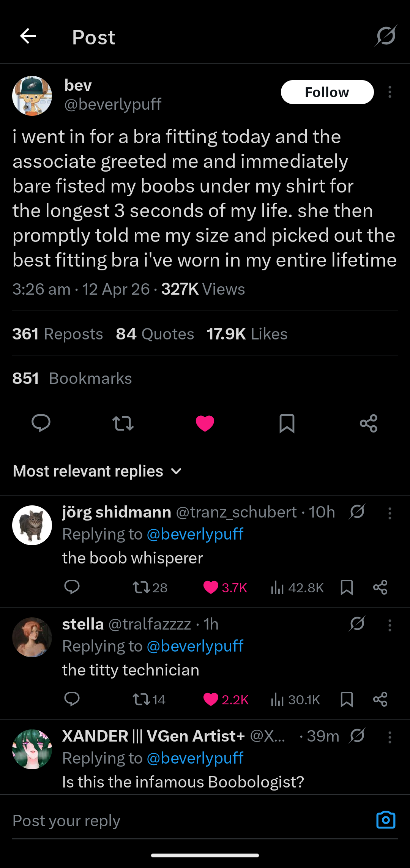The width and height of the screenshot is (410, 868).
Task: Open the Grok icon in header
Action: 386,36
